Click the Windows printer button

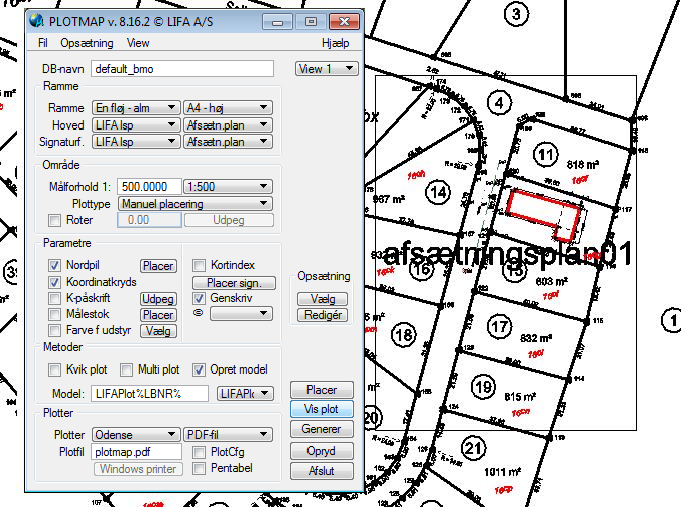click(x=138, y=469)
